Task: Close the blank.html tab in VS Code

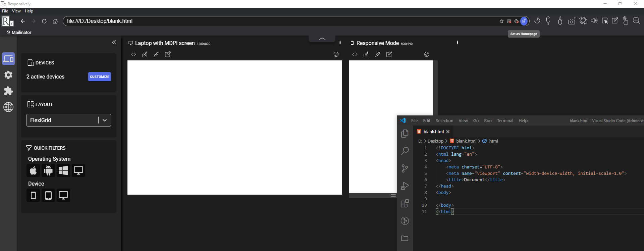Action: [x=448, y=132]
